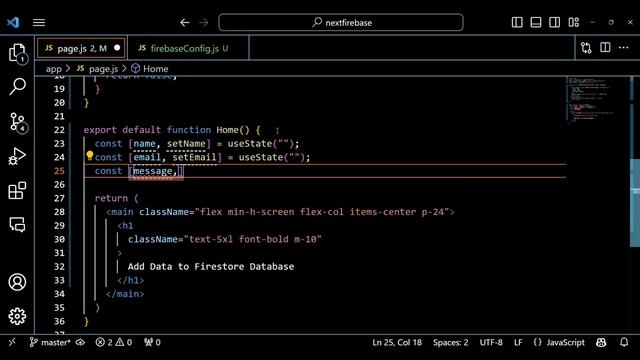The width and height of the screenshot is (640, 360).
Task: Click the nextfirebase command center search box
Action: click(341, 22)
